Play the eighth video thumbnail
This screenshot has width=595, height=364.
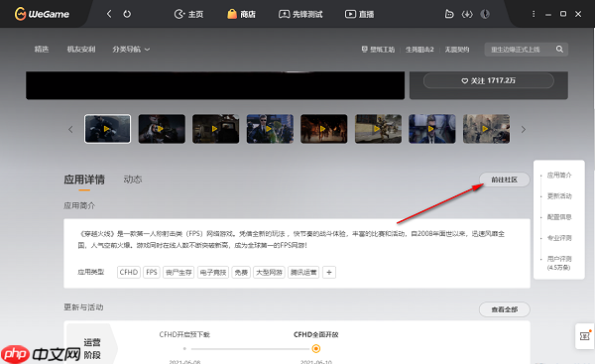486,129
